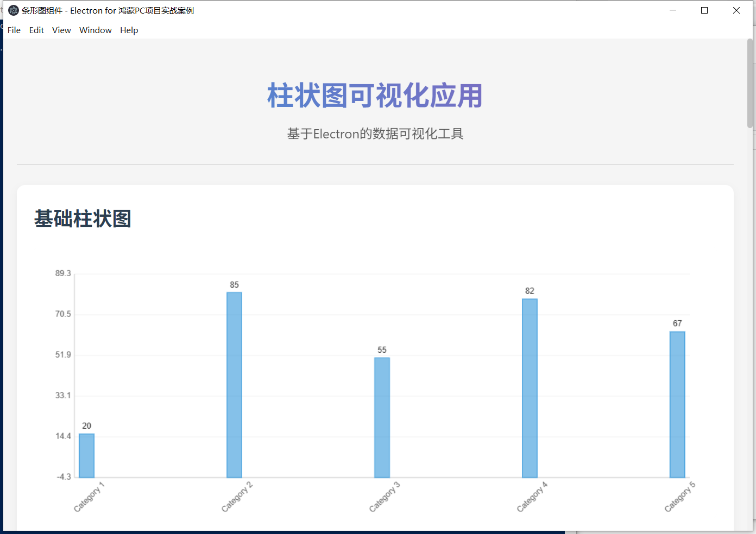The height and width of the screenshot is (534, 756).
Task: Click the value label 82
Action: pos(530,291)
